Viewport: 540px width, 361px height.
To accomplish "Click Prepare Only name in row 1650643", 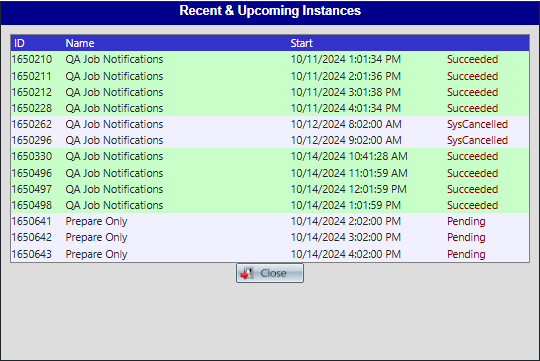I will point(96,254).
